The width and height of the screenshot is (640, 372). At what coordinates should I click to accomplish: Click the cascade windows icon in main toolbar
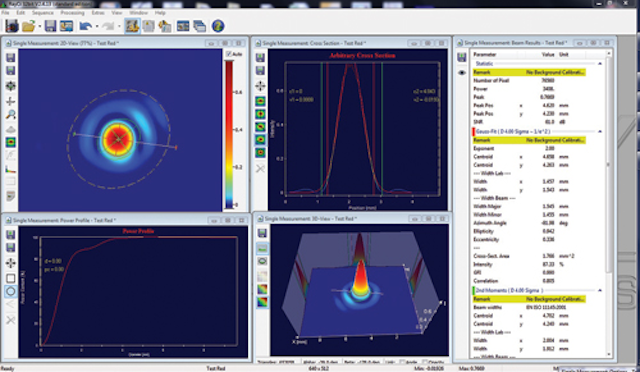199,26
